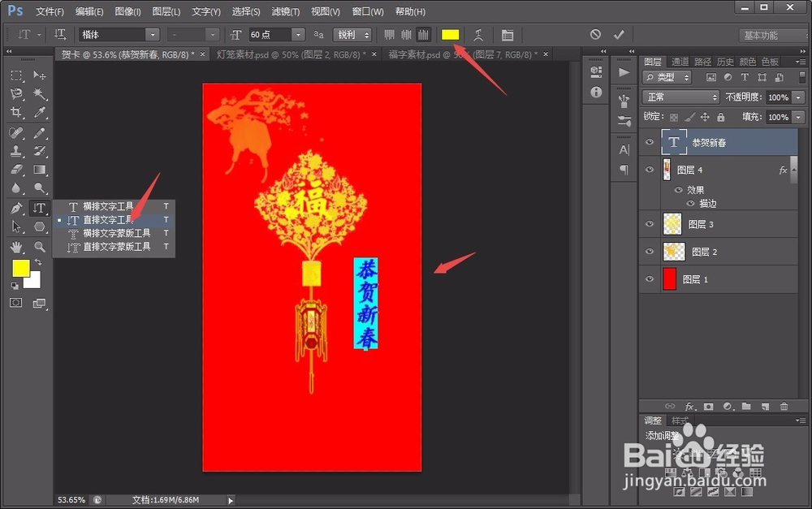Screen dimensions: 812x509
Task: Open the 填充 fill slider arrow
Action: [x=799, y=117]
